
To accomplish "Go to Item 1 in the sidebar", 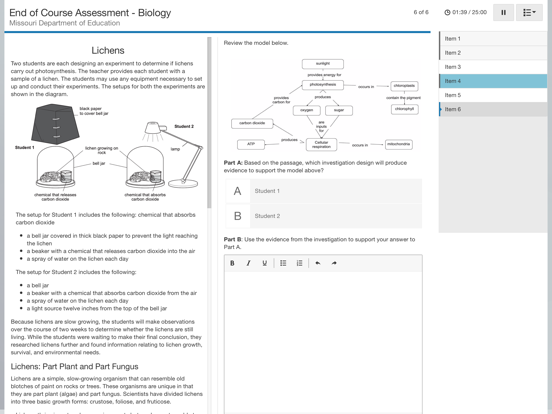I will click(493, 39).
